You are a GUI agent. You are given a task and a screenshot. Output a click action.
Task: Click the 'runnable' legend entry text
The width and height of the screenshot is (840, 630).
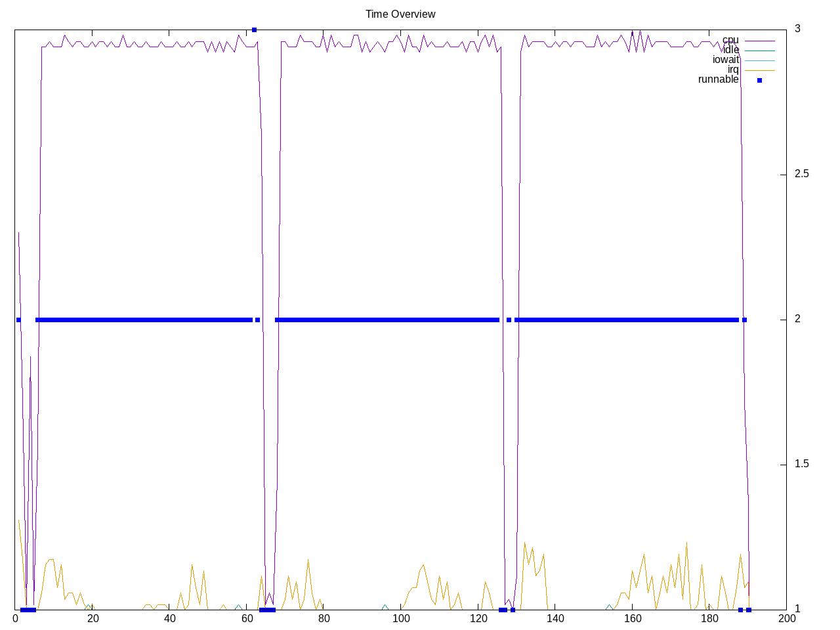[x=718, y=79]
